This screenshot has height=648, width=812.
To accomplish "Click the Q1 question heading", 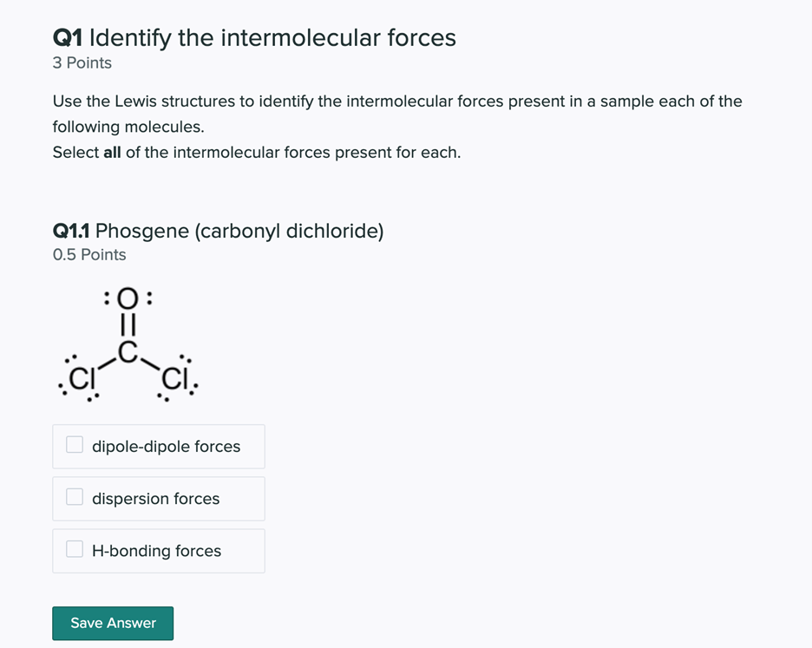I will coord(254,37).
